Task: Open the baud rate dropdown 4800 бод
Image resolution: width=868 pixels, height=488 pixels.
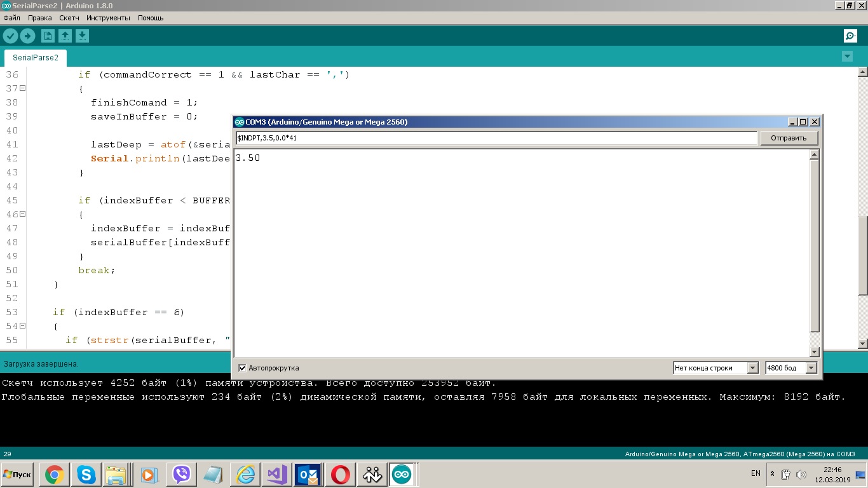Action: [x=791, y=368]
